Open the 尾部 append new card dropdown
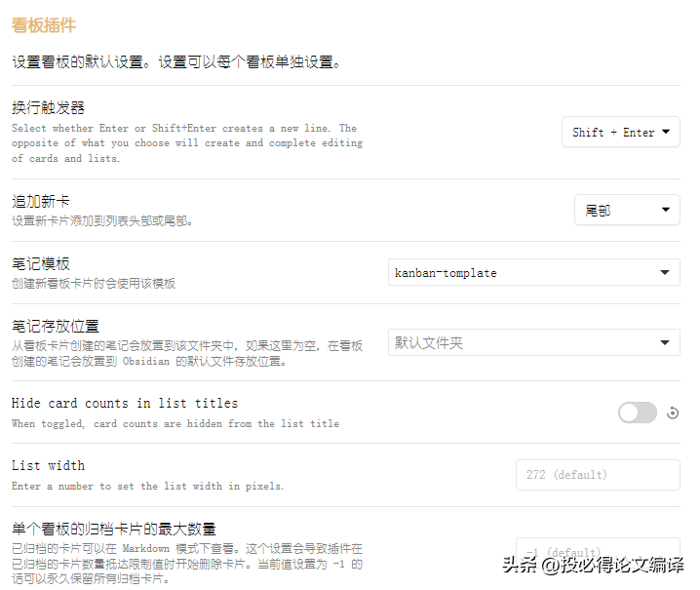 (x=627, y=210)
